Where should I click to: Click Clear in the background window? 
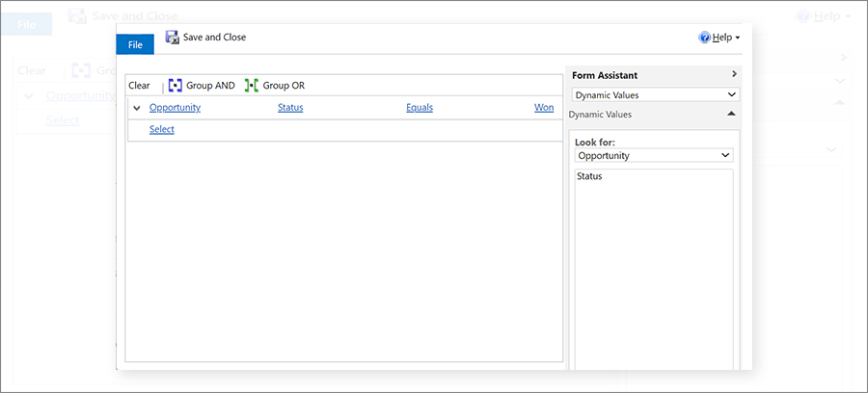(32, 70)
